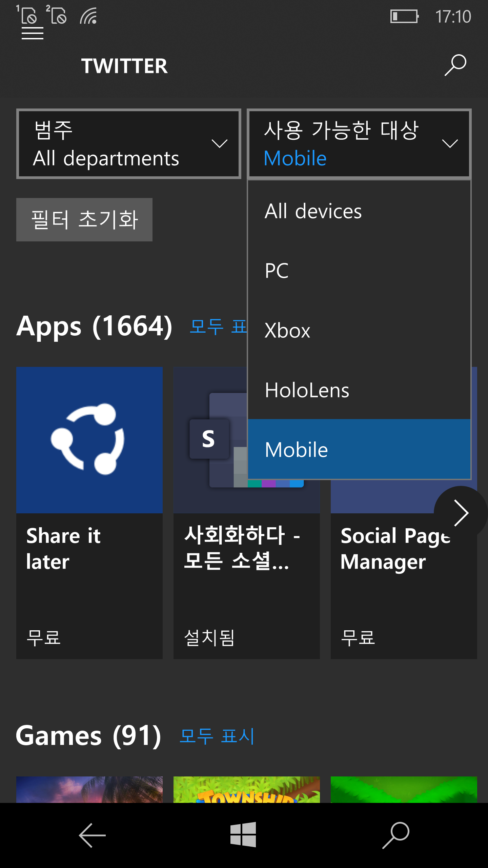
Task: Tap 무료 price under Social Page Manager
Action: [x=358, y=637]
